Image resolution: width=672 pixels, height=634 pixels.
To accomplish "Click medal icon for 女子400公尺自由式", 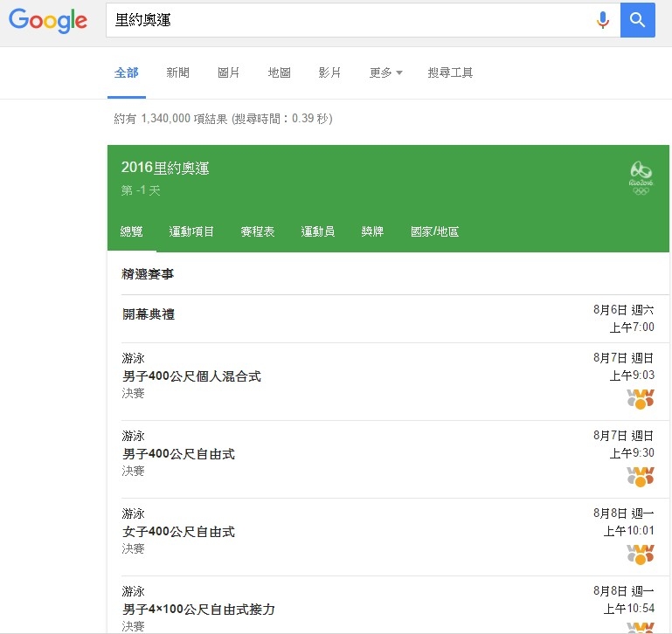I will pyautogui.click(x=641, y=554).
